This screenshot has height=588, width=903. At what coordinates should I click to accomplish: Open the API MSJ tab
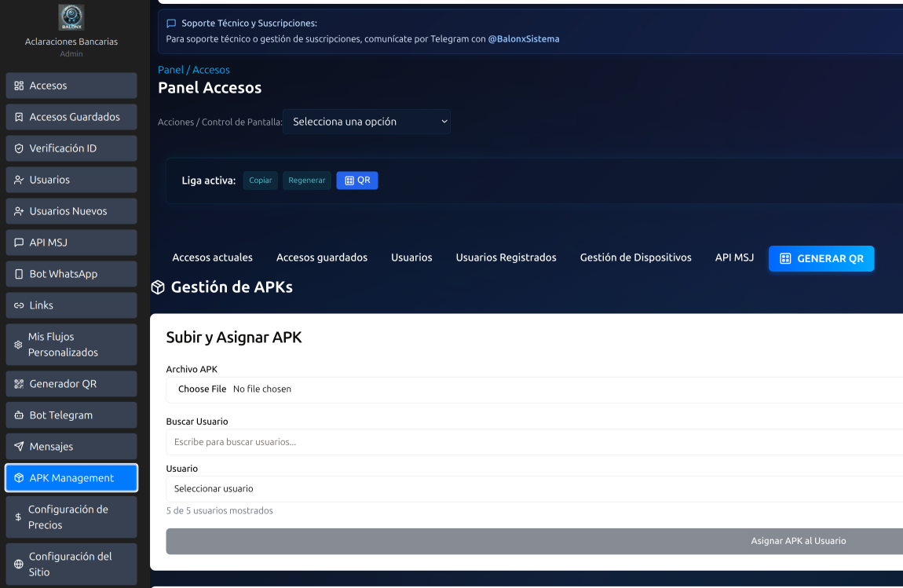coord(734,257)
